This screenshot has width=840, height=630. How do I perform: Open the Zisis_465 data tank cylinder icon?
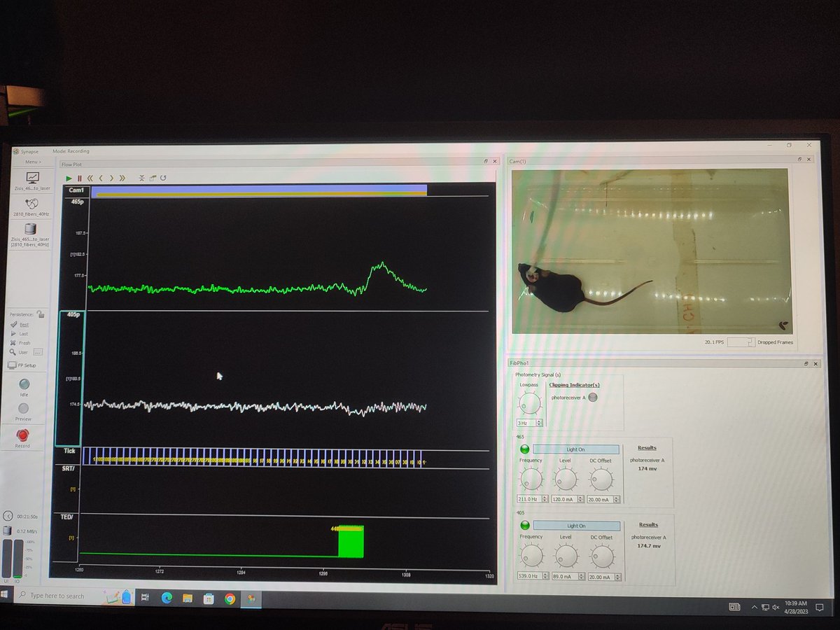[31, 229]
